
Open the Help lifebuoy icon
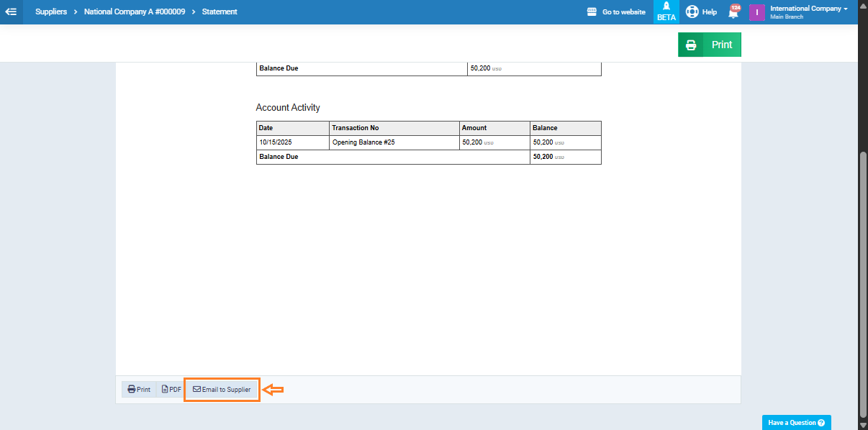[692, 12]
